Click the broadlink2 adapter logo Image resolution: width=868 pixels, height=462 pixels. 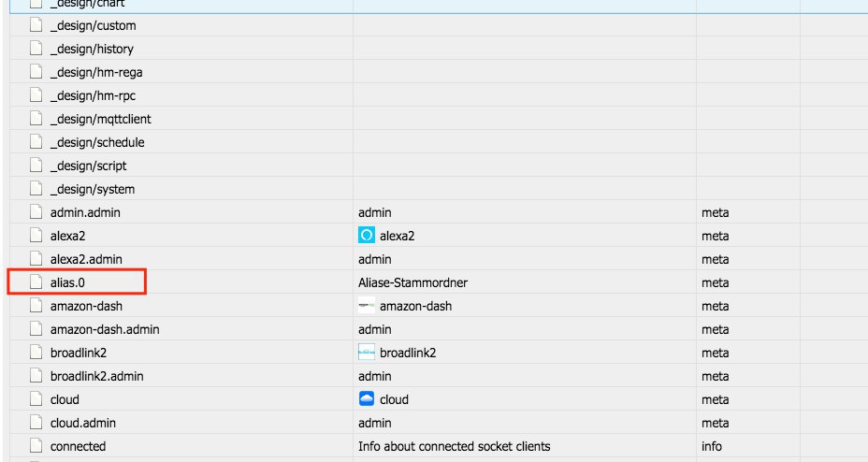[367, 353]
